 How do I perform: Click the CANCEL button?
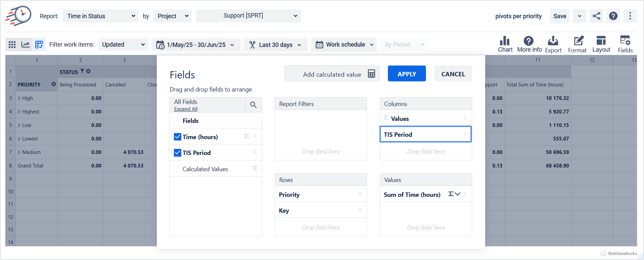(453, 74)
